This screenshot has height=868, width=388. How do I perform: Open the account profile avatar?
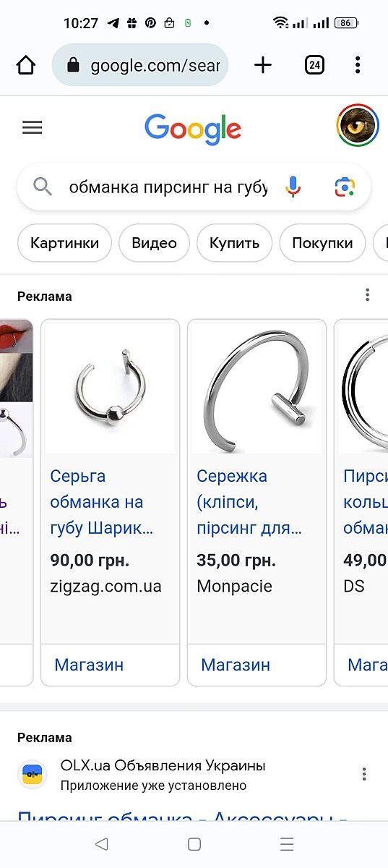tap(358, 125)
